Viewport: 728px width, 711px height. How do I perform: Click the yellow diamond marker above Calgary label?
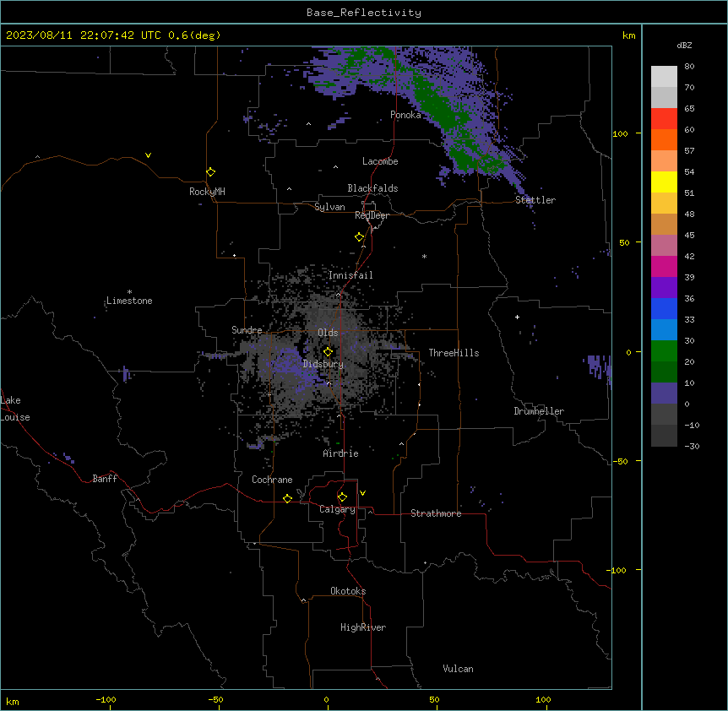tap(342, 497)
